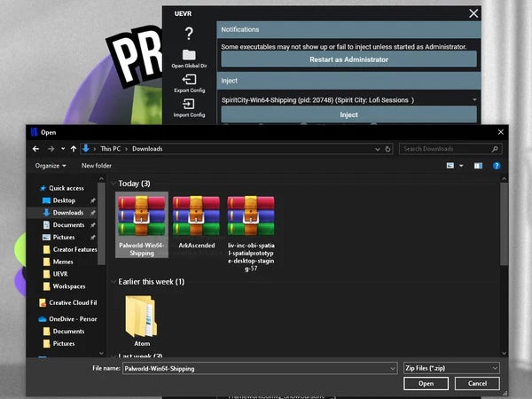This screenshot has height=399, width=532.
Task: Change the file view layout icon
Action: click(450, 166)
